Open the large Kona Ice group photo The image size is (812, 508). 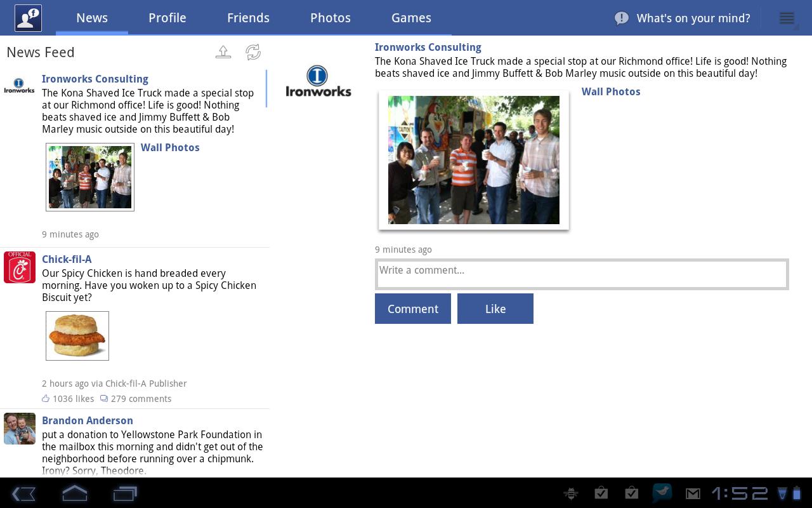tap(474, 160)
